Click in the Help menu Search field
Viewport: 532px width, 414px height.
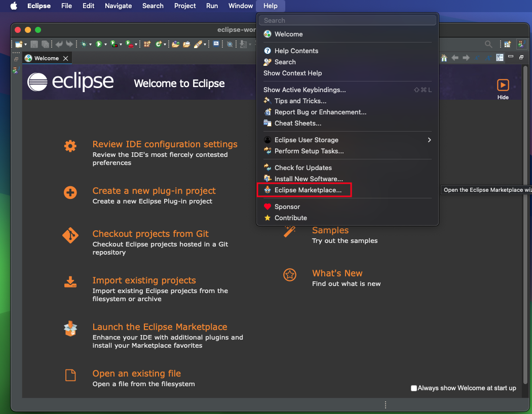348,20
